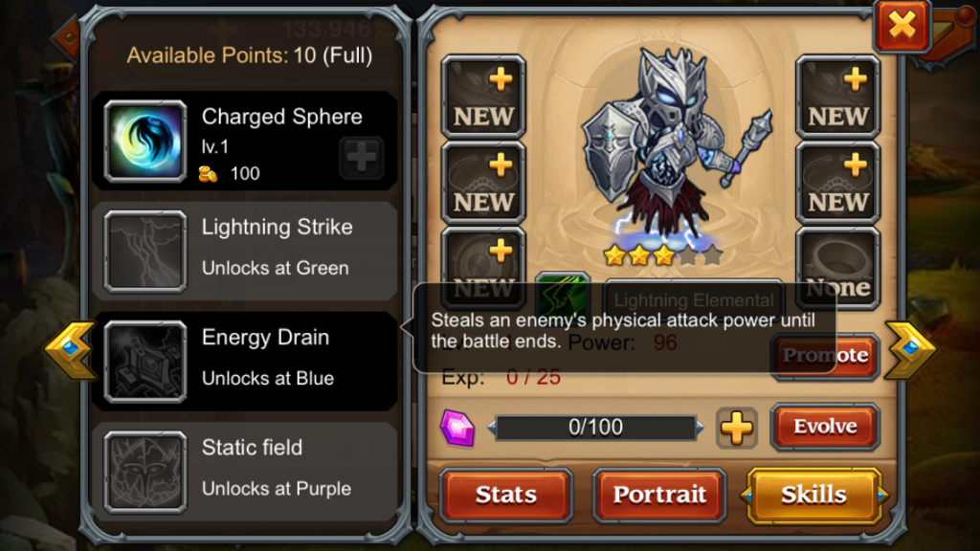The image size is (980, 551).
Task: Select the Charged Sphere skill icon
Action: coord(145,142)
